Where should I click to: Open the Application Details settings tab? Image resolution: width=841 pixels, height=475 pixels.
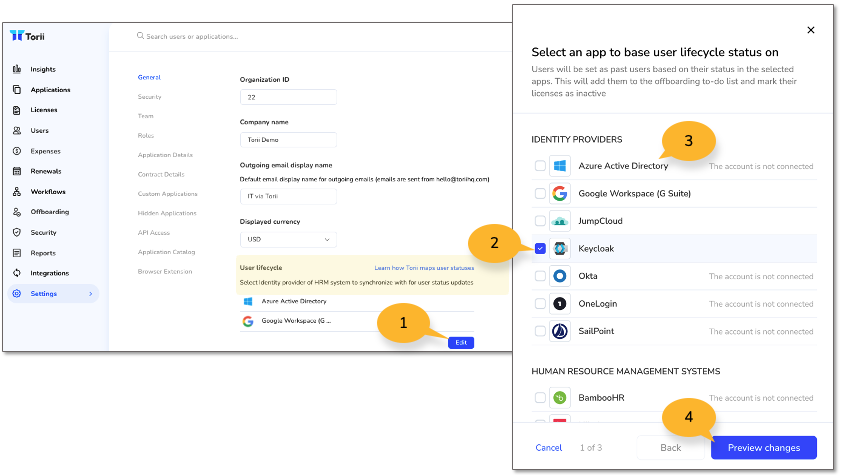[x=165, y=155]
